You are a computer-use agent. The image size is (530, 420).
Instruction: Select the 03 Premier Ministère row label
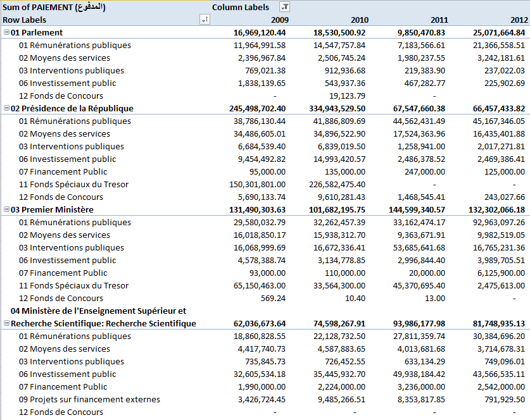click(52, 209)
